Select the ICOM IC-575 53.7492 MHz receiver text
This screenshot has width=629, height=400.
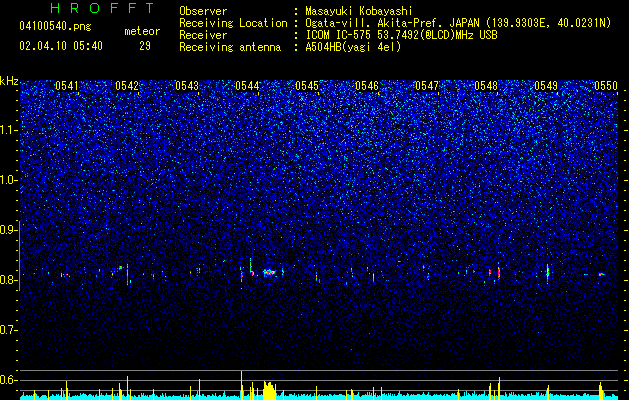point(401,35)
